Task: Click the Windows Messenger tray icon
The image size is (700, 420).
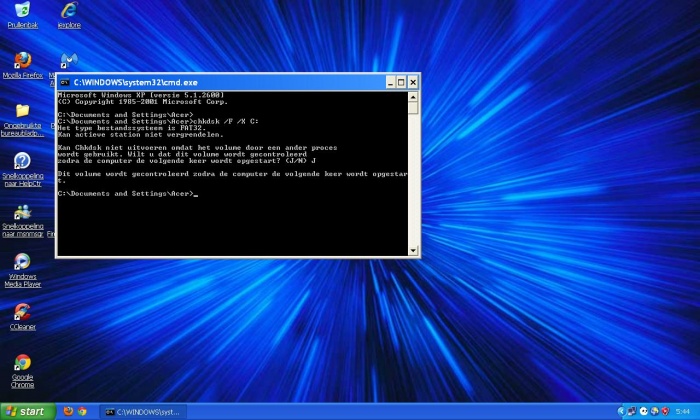Action: pyautogui.click(x=654, y=411)
